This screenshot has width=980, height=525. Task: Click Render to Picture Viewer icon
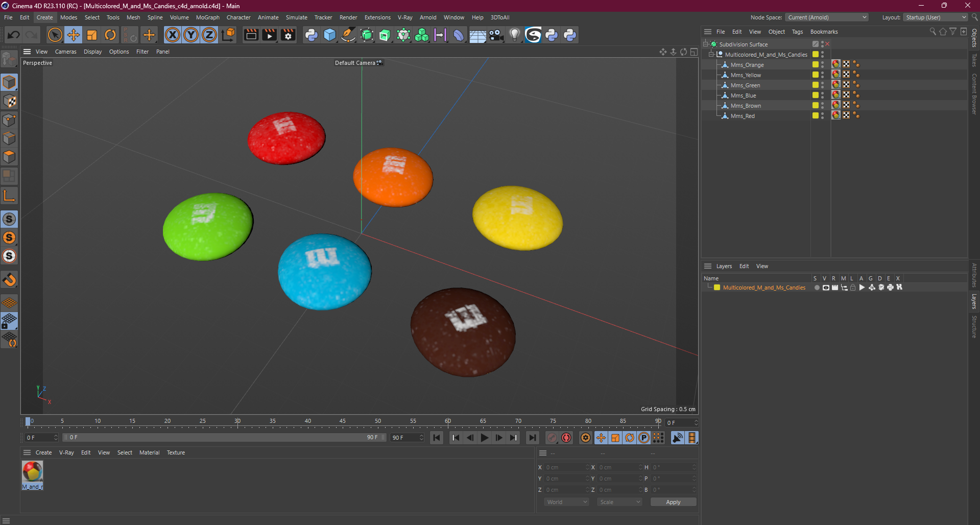(269, 35)
